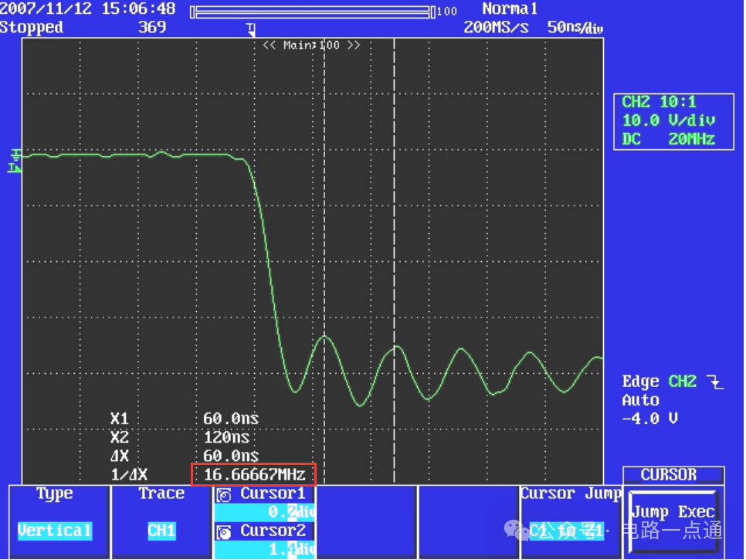Image resolution: width=746 pixels, height=560 pixels.
Task: Select the Cursor2 1.4div value field
Action: (264, 549)
